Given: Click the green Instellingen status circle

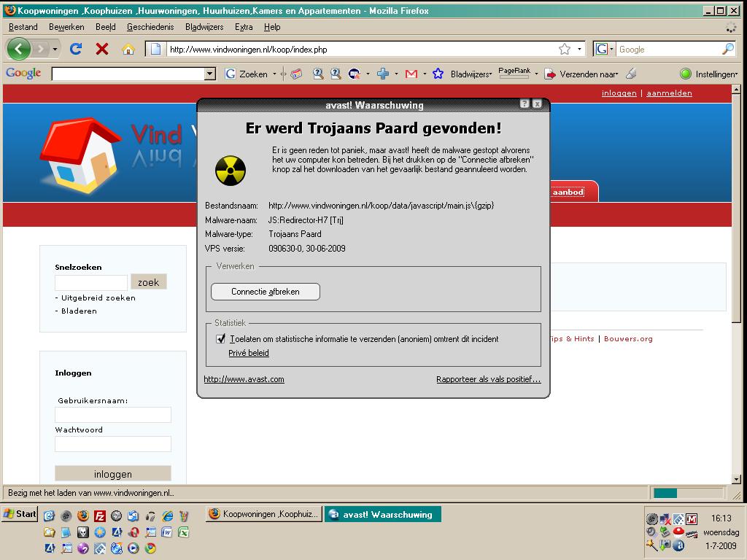Looking at the screenshot, I should click(686, 74).
